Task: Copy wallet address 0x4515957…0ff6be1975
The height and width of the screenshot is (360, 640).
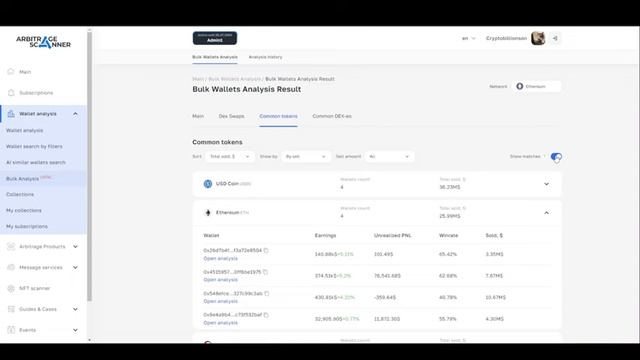Action: tap(265, 272)
